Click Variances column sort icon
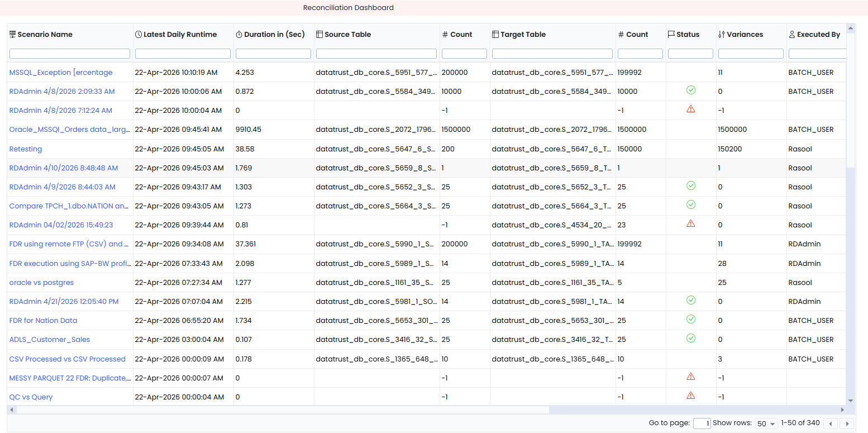868x433 pixels. pos(722,35)
